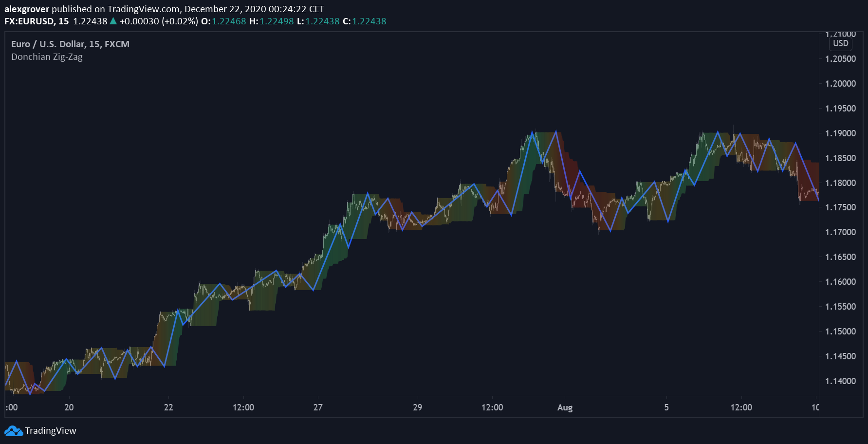This screenshot has height=444, width=868.
Task: Click the 1.17000 price axis label
Action: [x=840, y=232]
